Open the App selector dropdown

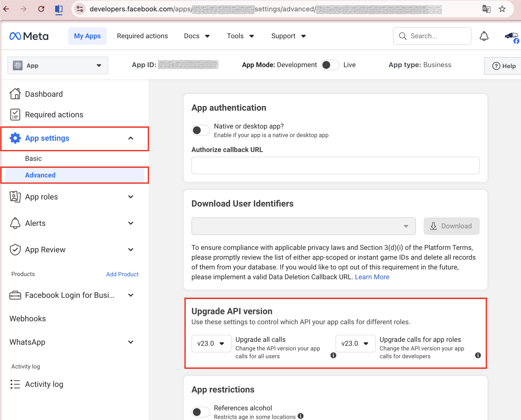[58, 65]
